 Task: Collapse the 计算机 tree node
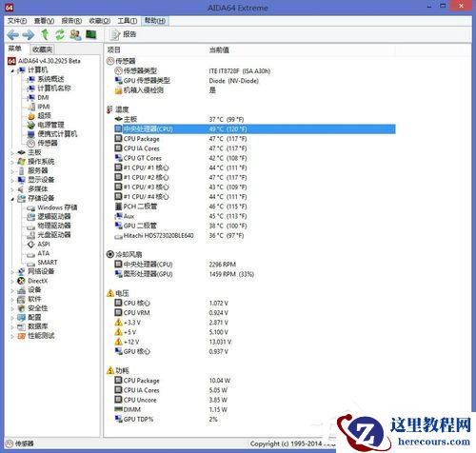[12, 70]
